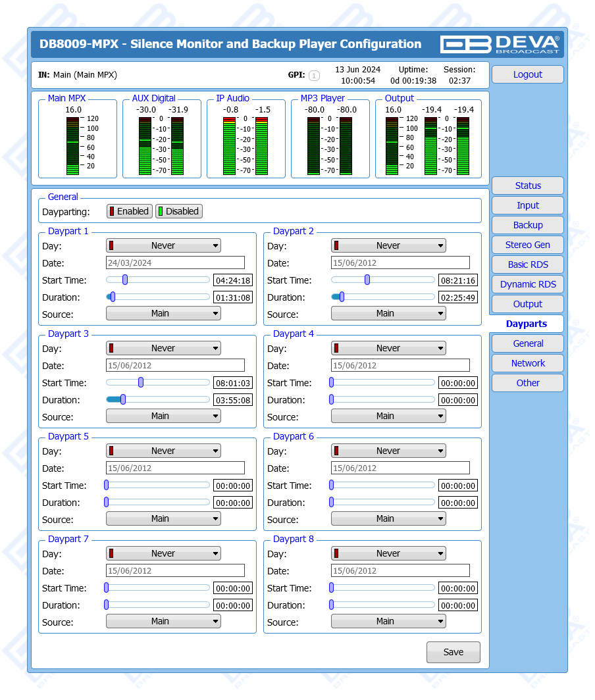This screenshot has height=700, width=595.
Task: Click the Output level meter
Action: (x=428, y=145)
